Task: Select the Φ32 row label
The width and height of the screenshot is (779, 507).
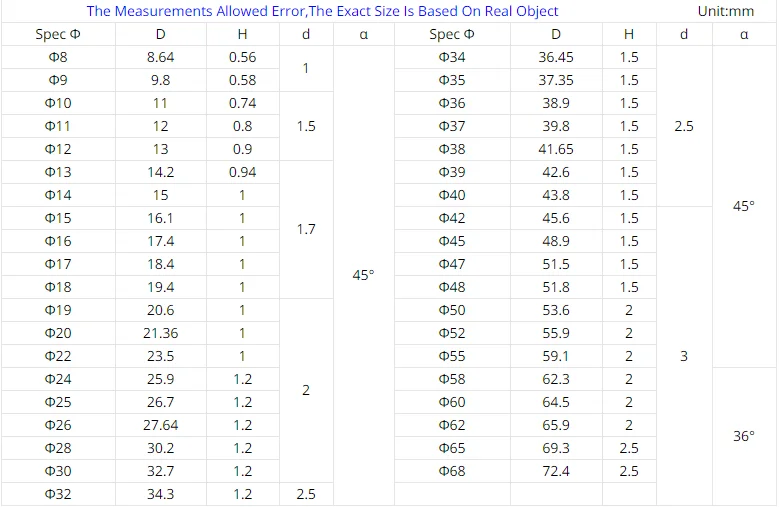Action: [x=58, y=494]
